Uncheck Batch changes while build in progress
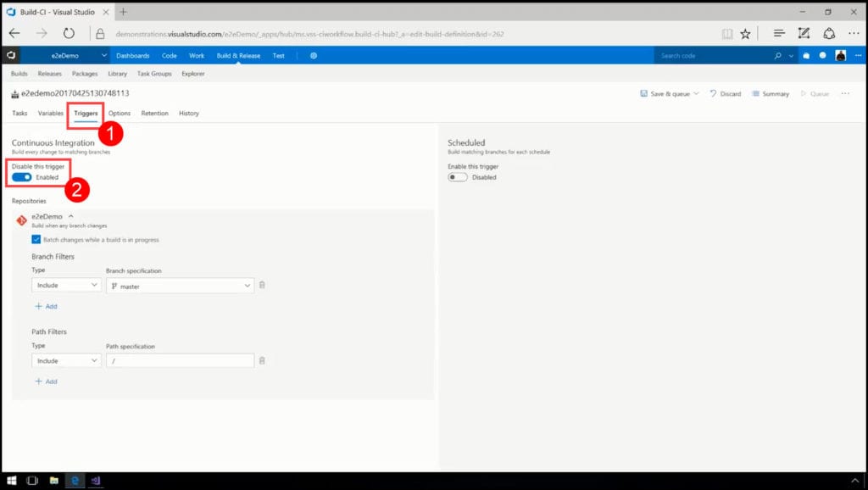The height and width of the screenshot is (490, 868). coord(36,239)
